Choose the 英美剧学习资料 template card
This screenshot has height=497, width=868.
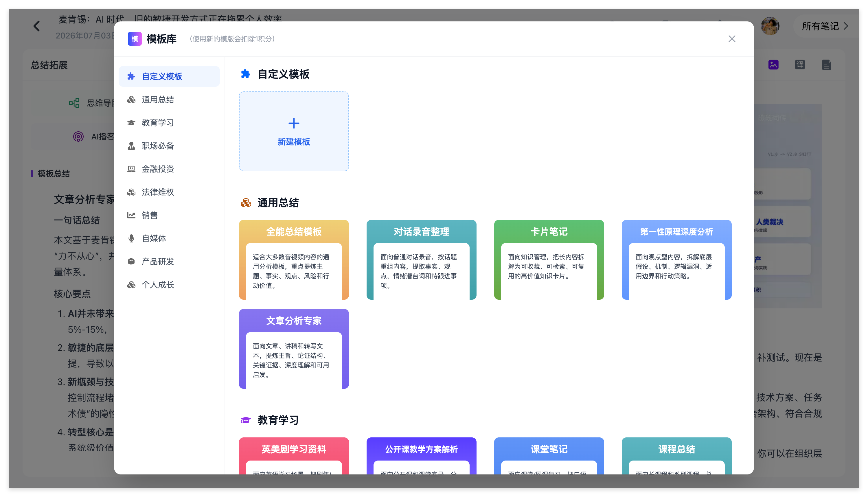[294, 456]
